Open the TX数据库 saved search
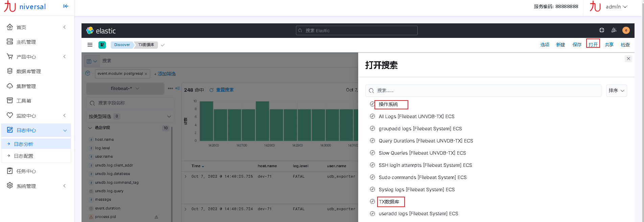Screen dimensions: 644x222 point(389,202)
